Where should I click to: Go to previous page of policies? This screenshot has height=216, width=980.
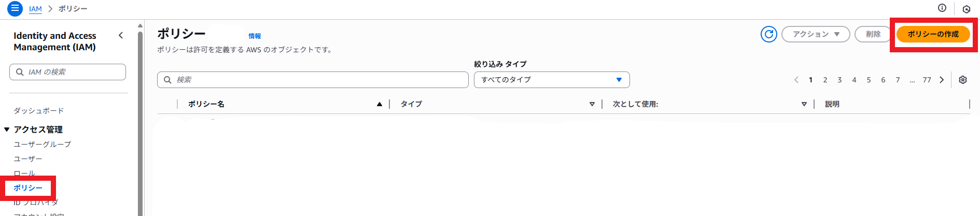[796, 80]
